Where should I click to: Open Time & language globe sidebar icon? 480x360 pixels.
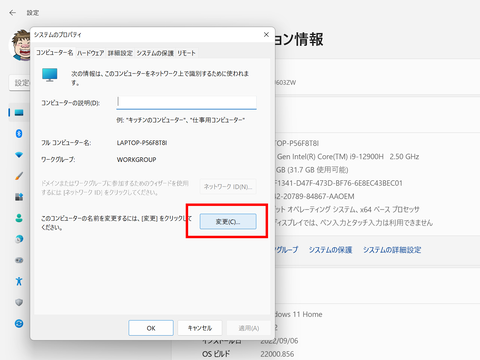[x=19, y=239]
